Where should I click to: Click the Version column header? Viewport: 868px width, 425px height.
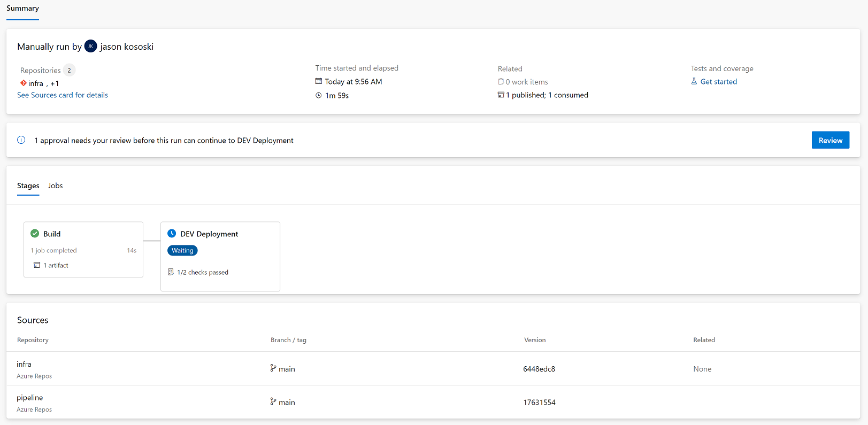pos(535,340)
